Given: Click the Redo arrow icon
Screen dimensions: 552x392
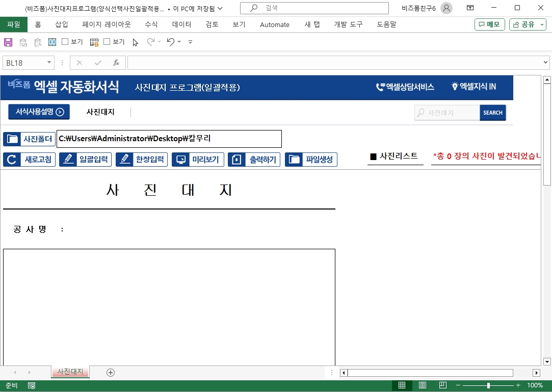Looking at the screenshot, I should [151, 42].
